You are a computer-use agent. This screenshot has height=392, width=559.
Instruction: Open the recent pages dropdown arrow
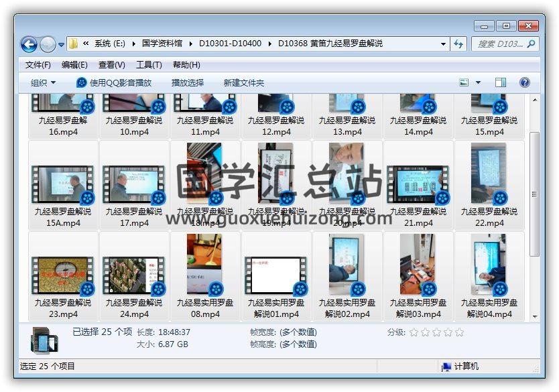[x=62, y=45]
